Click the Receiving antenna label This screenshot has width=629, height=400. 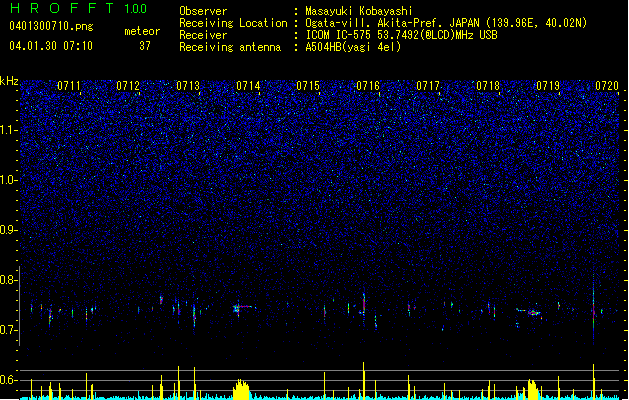230,47
